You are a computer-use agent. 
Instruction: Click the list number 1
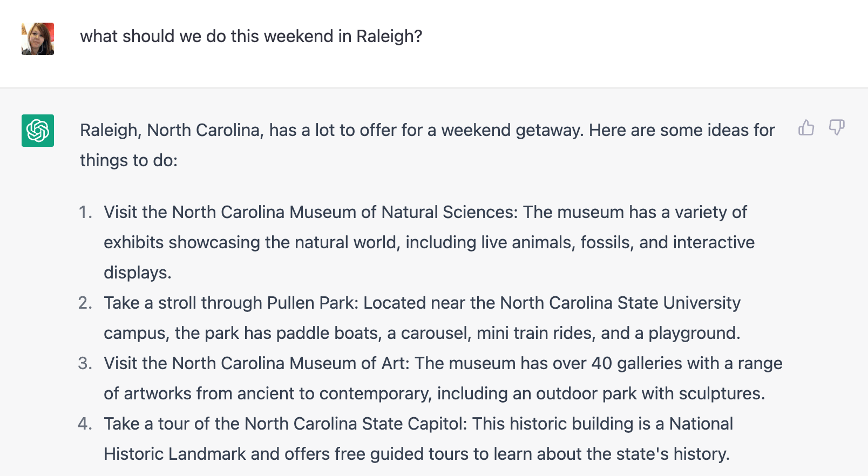[x=85, y=212]
